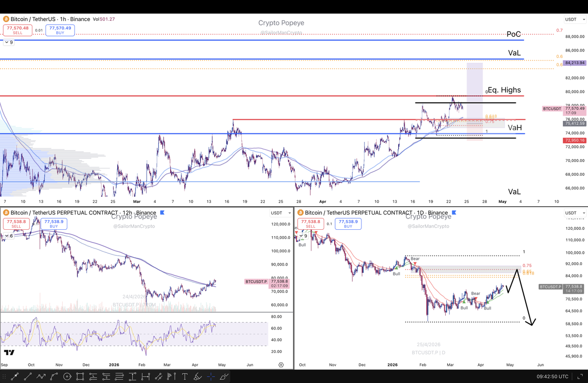Click the Bear signal label near Feb

pos(415,259)
